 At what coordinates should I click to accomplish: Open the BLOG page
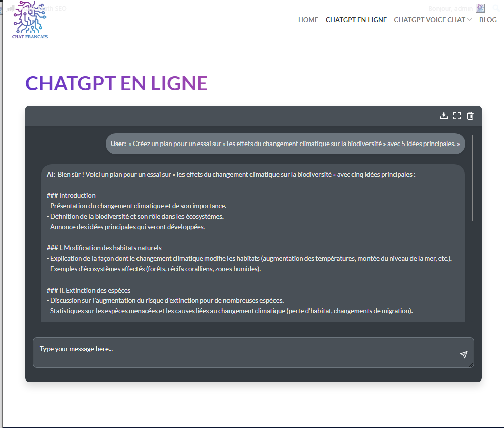(x=488, y=20)
